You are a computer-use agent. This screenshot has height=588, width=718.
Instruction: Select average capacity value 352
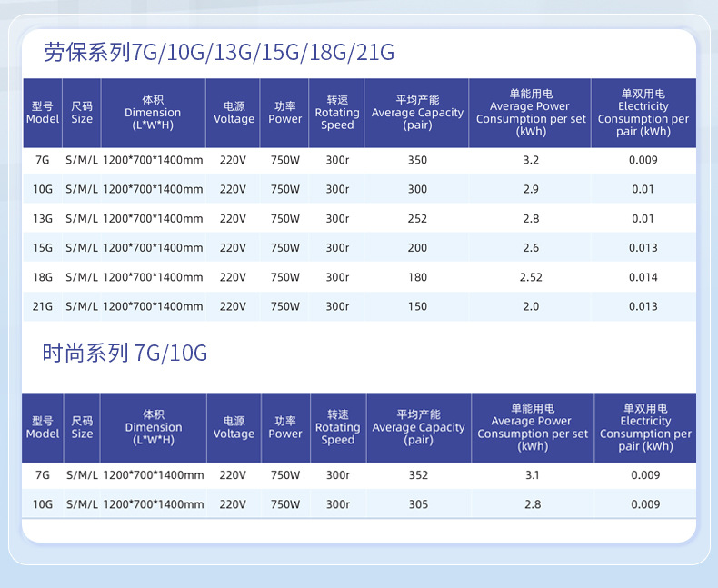tap(418, 475)
